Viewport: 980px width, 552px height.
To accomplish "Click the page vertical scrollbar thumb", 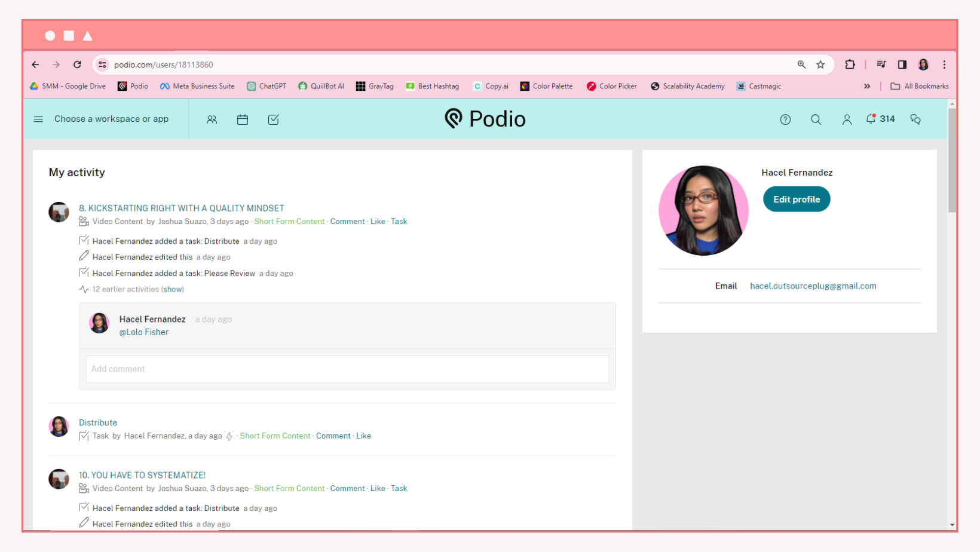I will (x=952, y=160).
